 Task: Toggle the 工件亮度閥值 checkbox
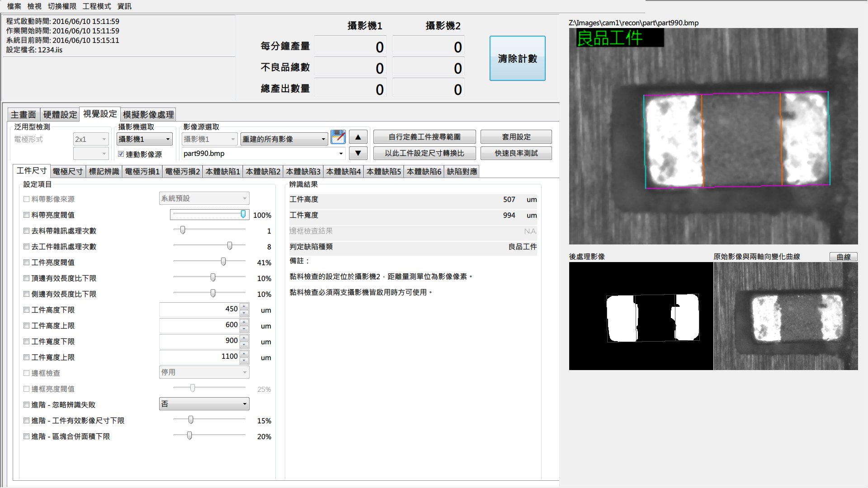click(x=26, y=263)
